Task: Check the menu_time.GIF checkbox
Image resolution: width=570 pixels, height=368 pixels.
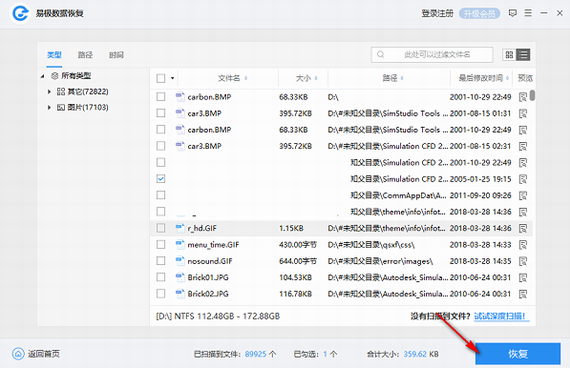Action: point(161,244)
